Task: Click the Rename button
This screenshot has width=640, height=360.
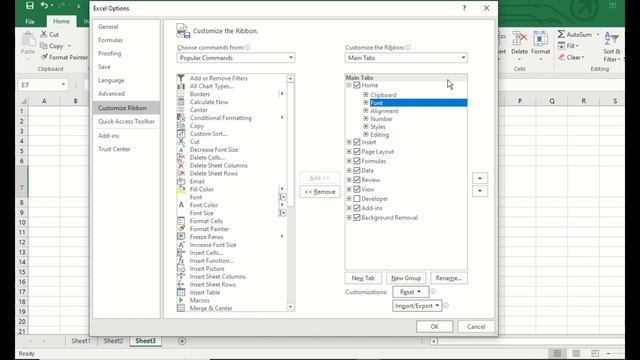Action: click(x=449, y=278)
